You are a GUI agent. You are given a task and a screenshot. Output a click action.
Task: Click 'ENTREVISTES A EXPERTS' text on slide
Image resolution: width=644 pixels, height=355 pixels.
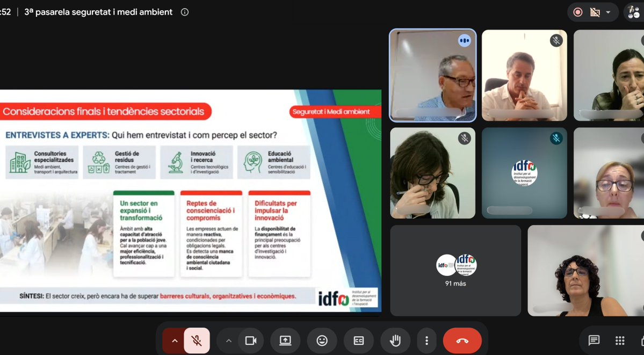tap(57, 135)
